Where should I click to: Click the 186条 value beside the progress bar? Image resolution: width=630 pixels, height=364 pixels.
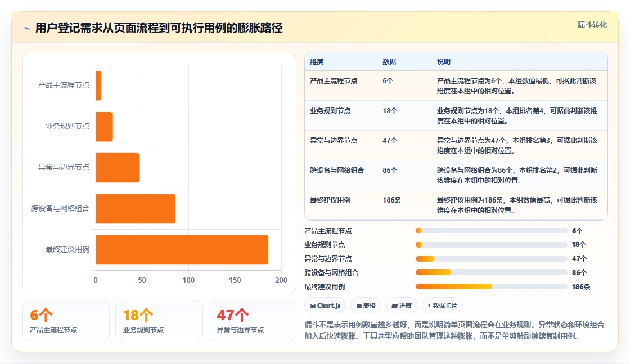pos(581,287)
